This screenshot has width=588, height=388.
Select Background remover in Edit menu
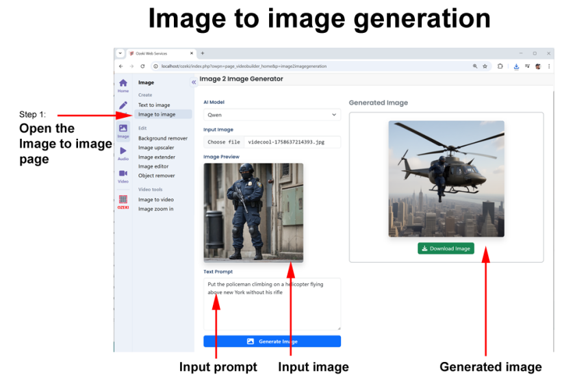coord(163,138)
